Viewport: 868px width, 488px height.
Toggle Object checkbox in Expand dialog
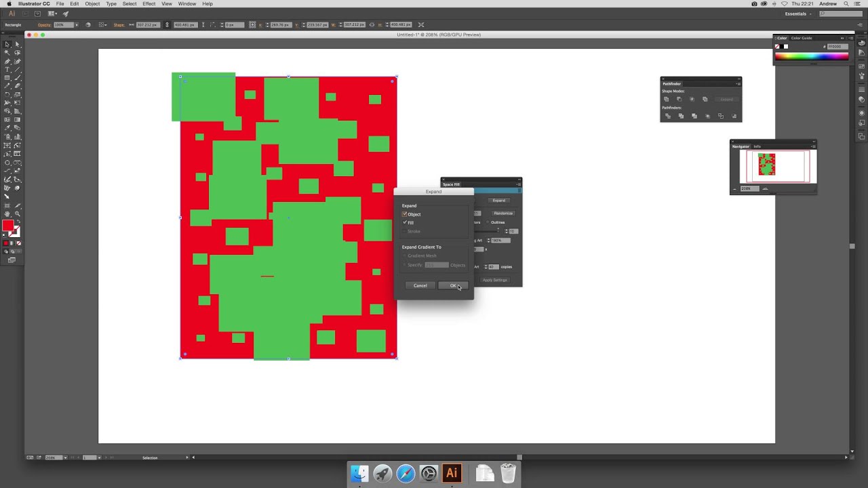405,214
